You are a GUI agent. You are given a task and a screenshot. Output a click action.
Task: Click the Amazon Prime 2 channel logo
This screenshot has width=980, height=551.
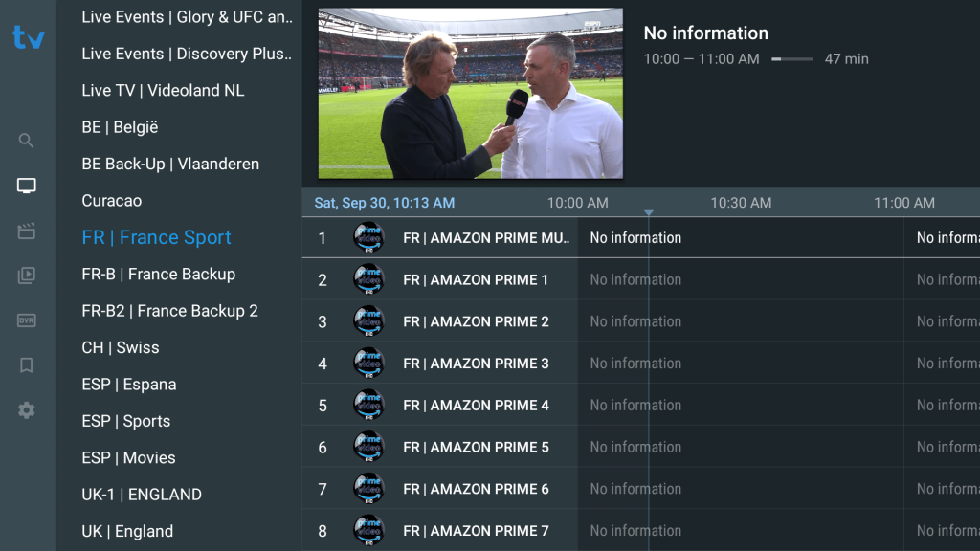pos(368,321)
